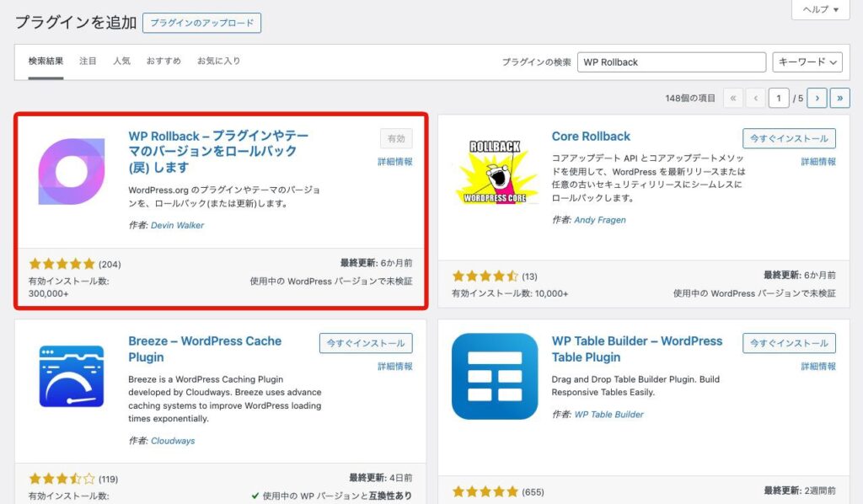Click the プラグインのアップロード button

[x=202, y=23]
